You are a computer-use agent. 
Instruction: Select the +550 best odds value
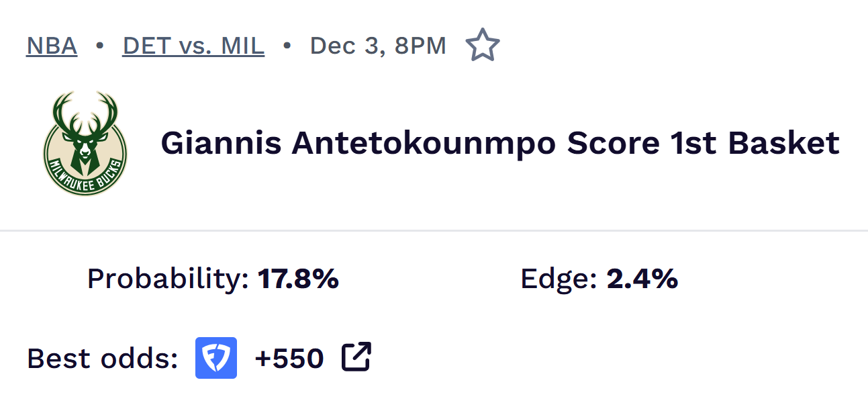point(289,359)
